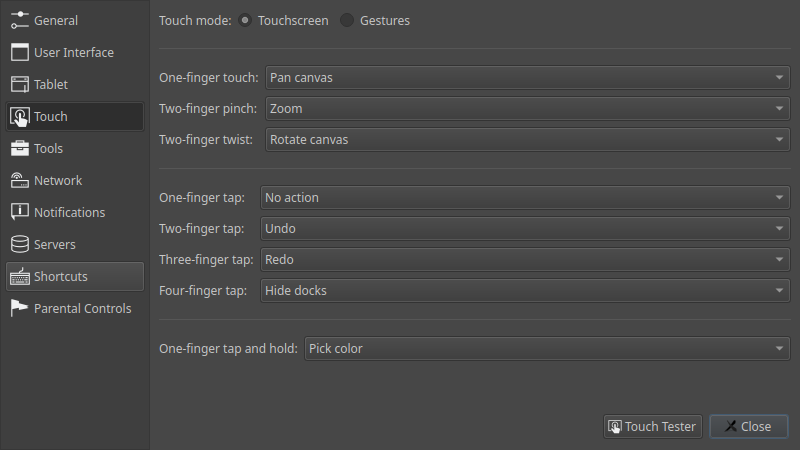Select the Servers database icon

tap(19, 244)
